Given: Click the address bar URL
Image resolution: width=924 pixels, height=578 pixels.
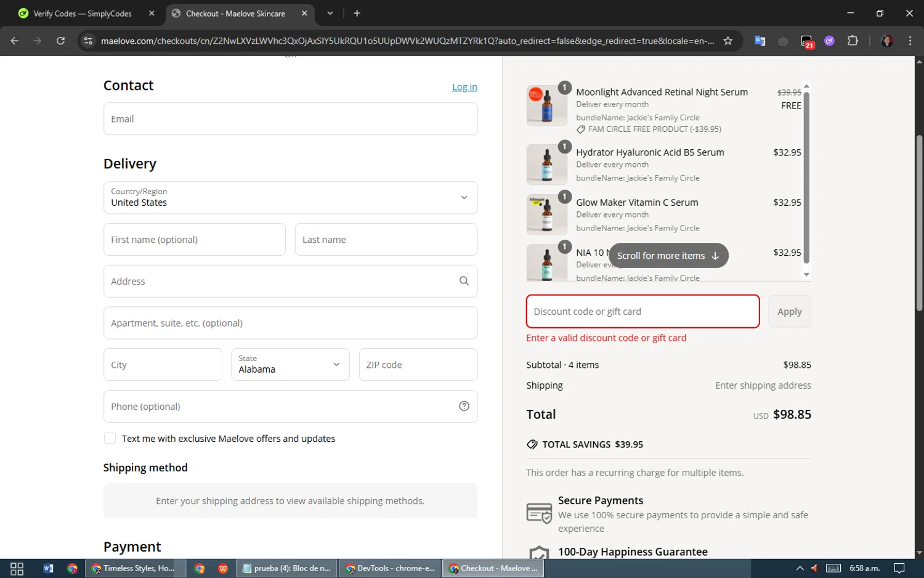Looking at the screenshot, I should (x=407, y=41).
